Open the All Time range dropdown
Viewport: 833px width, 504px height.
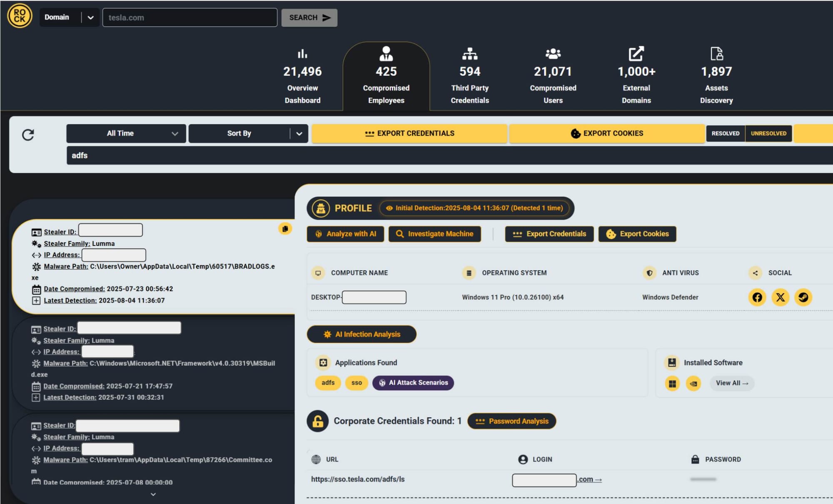click(126, 134)
